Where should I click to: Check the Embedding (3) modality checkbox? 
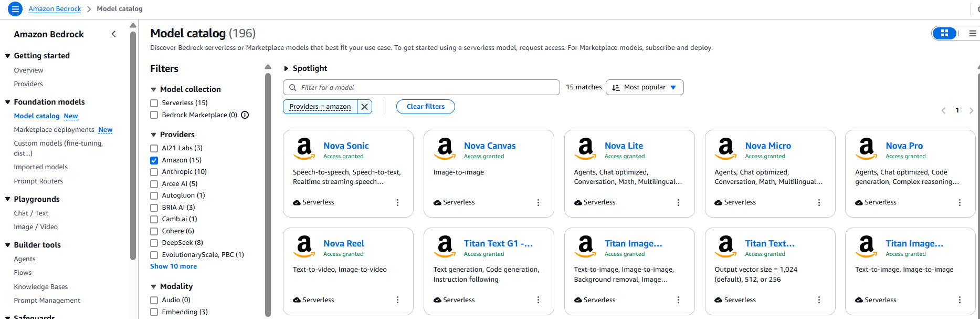(x=154, y=312)
